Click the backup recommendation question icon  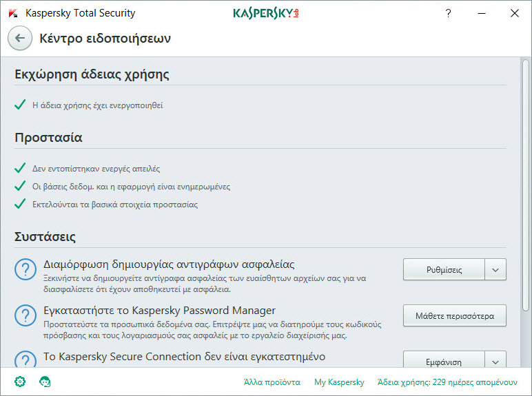(25, 270)
